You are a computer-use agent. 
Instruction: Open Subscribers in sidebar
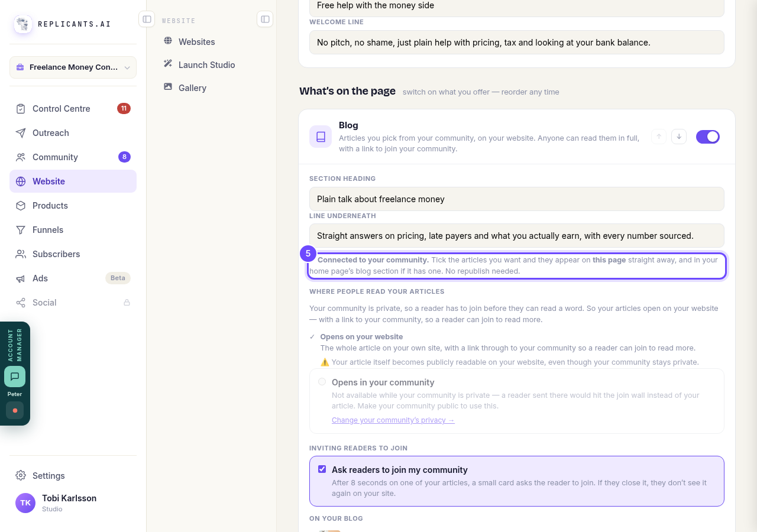[73, 254]
